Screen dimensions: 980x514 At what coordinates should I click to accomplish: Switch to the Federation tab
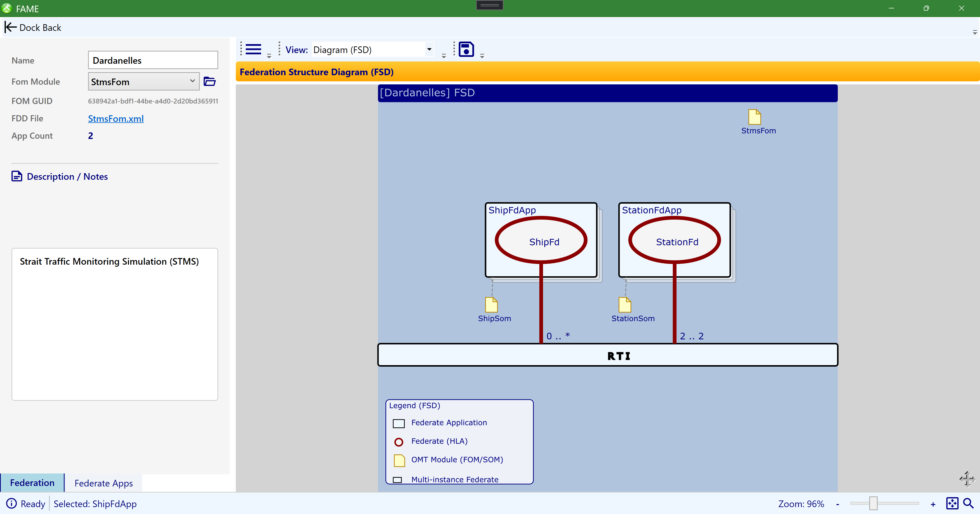point(32,482)
